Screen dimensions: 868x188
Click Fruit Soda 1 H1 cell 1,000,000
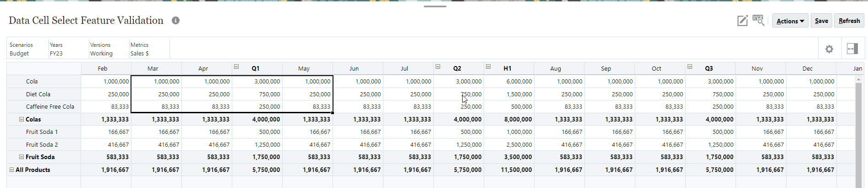(x=509, y=132)
